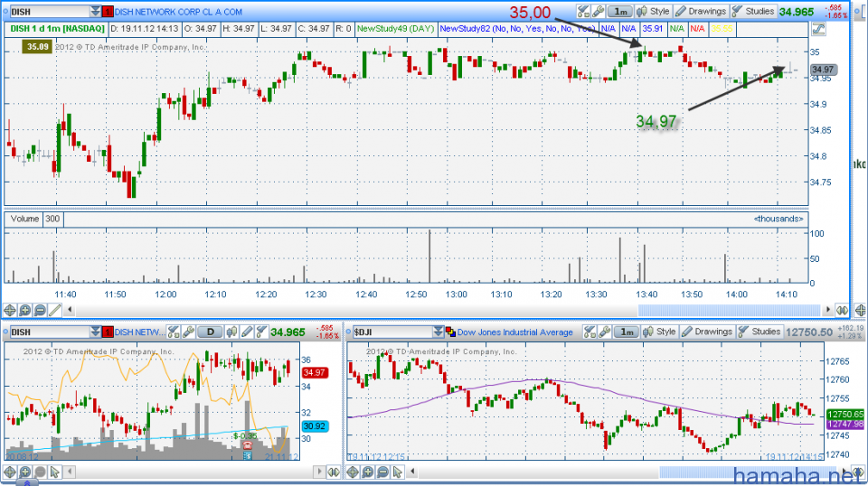Click scroll-left arrow below daily DISH chart
Image resolution: width=868 pixels, height=486 pixels.
(70, 472)
